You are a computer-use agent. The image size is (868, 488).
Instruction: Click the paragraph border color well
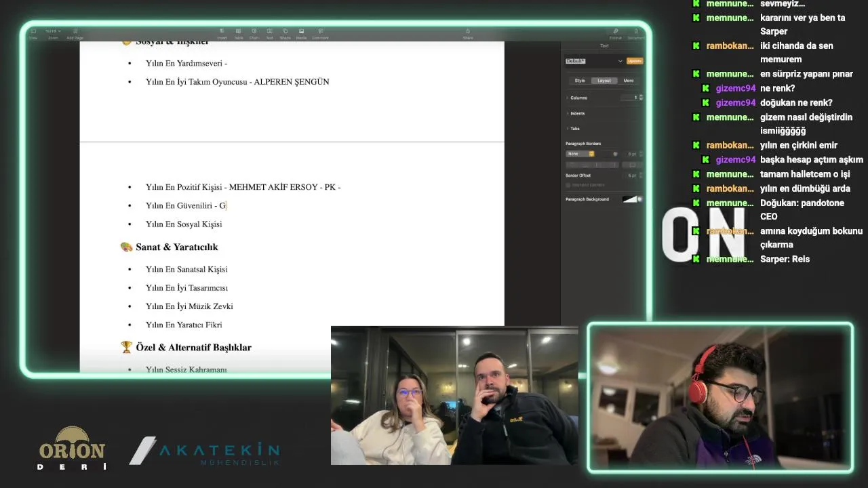[x=616, y=154]
